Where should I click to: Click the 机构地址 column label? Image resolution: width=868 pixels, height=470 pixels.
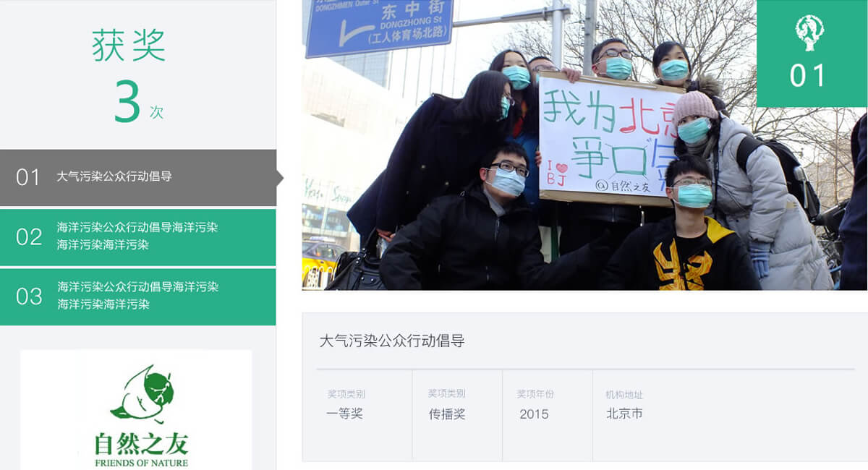click(624, 395)
